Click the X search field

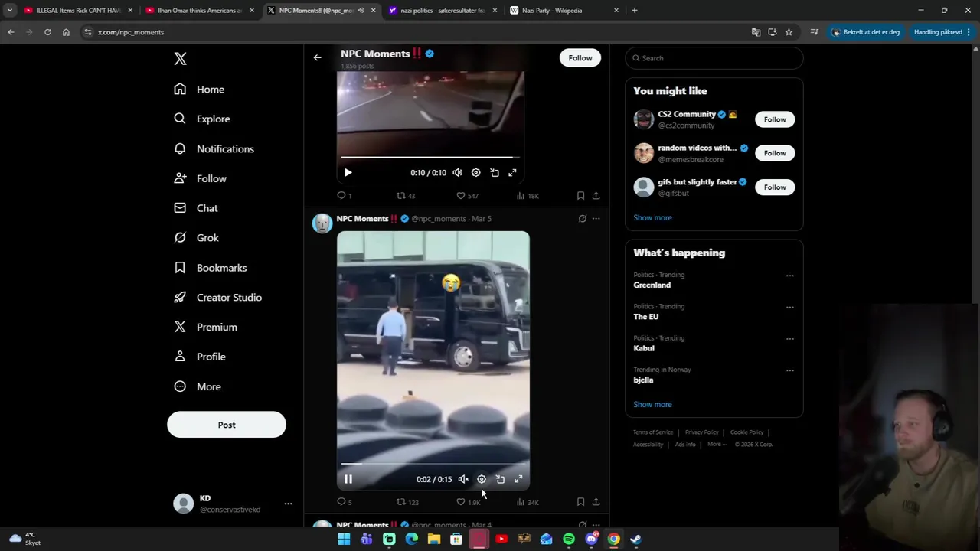tap(714, 58)
